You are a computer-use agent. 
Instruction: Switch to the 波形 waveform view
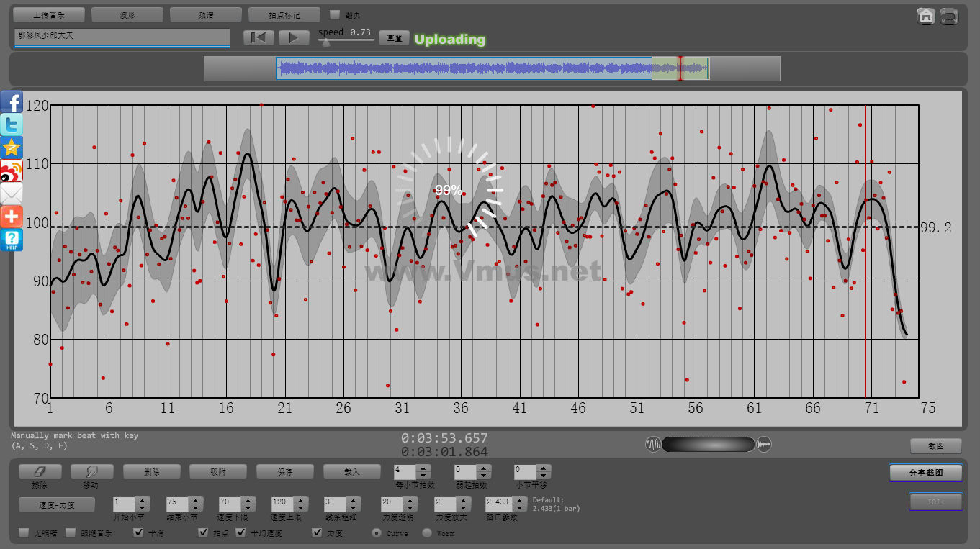pyautogui.click(x=127, y=14)
